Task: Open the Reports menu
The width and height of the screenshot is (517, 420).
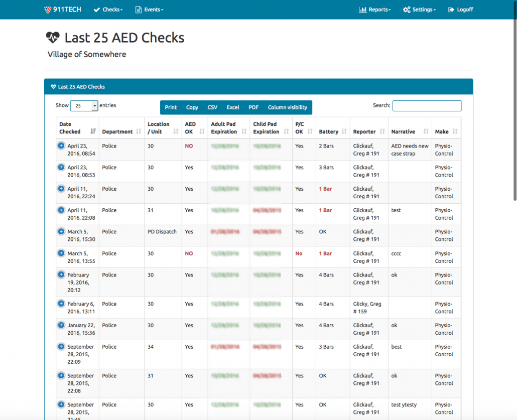Action: coord(375,9)
